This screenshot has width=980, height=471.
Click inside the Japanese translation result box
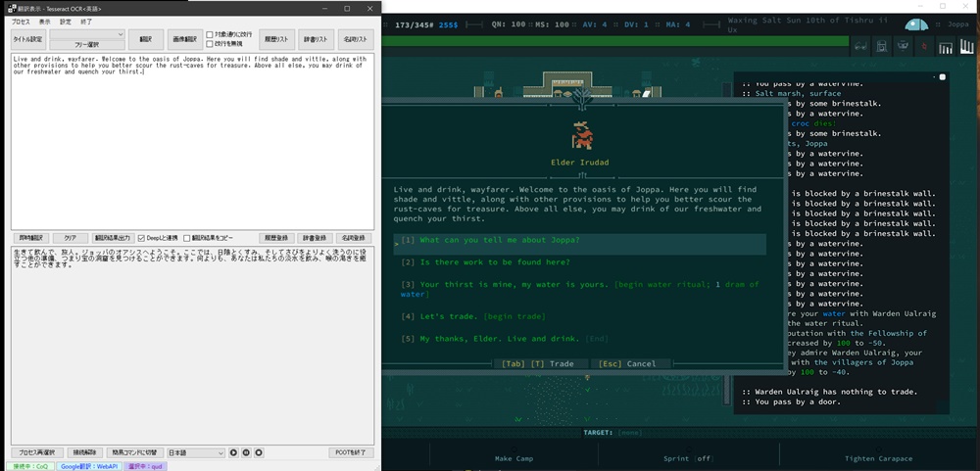point(192,344)
